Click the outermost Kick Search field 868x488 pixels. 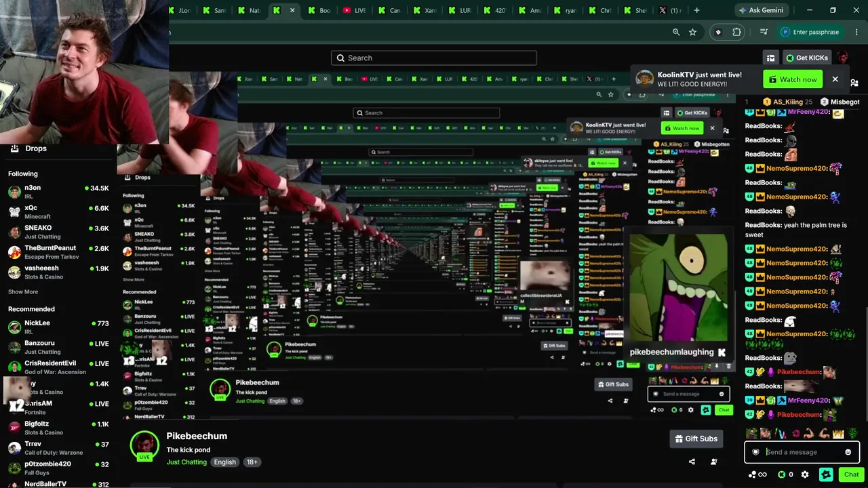(x=434, y=58)
